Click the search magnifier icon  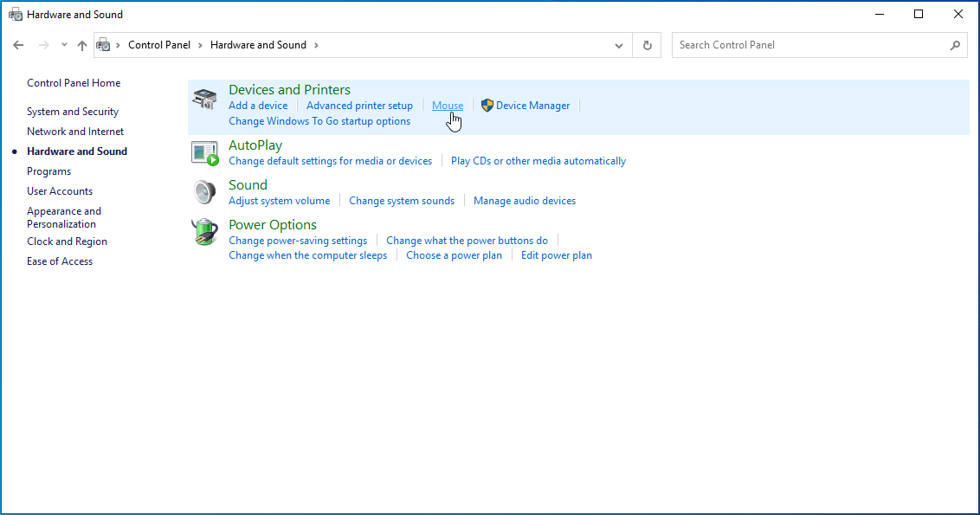coord(955,45)
